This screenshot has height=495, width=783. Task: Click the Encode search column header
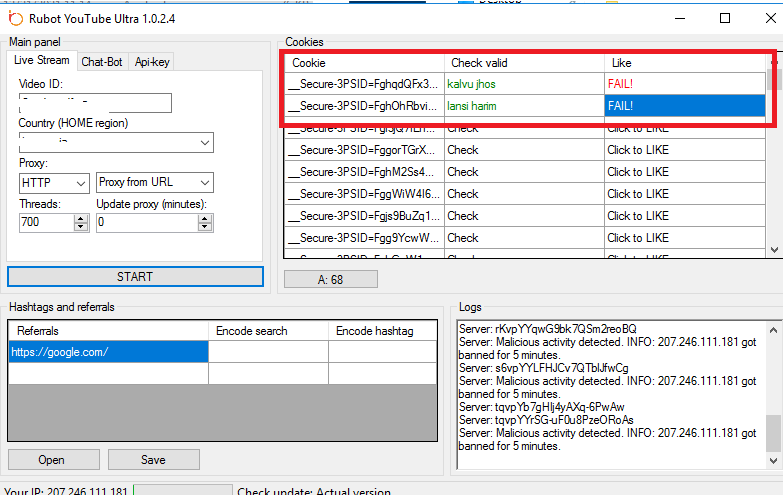(268, 331)
